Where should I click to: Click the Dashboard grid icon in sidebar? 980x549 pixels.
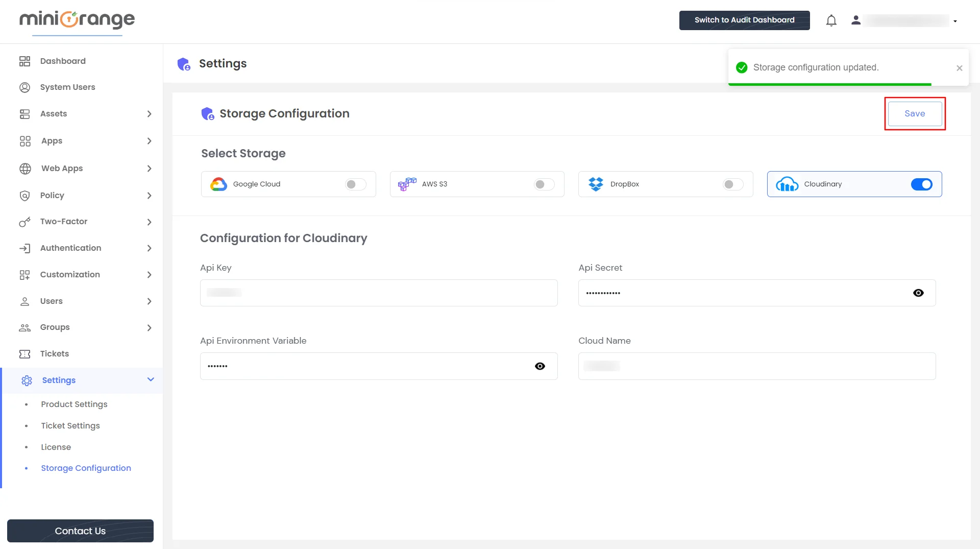[x=24, y=61]
